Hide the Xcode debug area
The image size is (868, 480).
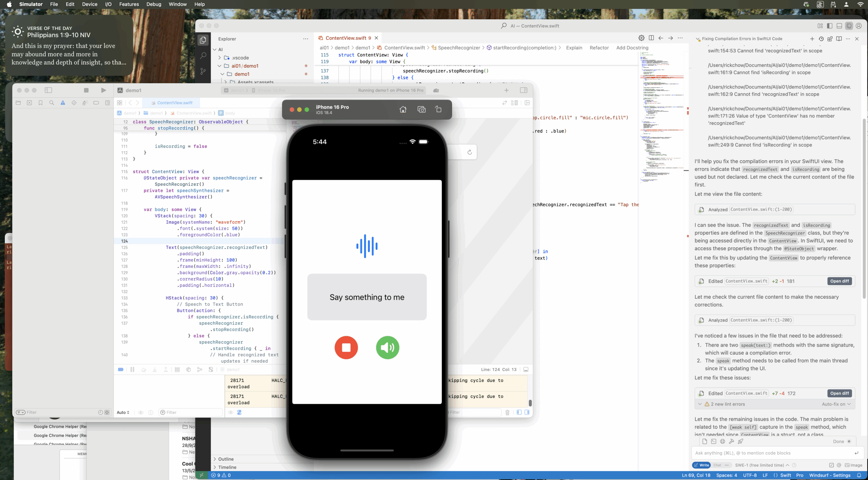point(526,370)
